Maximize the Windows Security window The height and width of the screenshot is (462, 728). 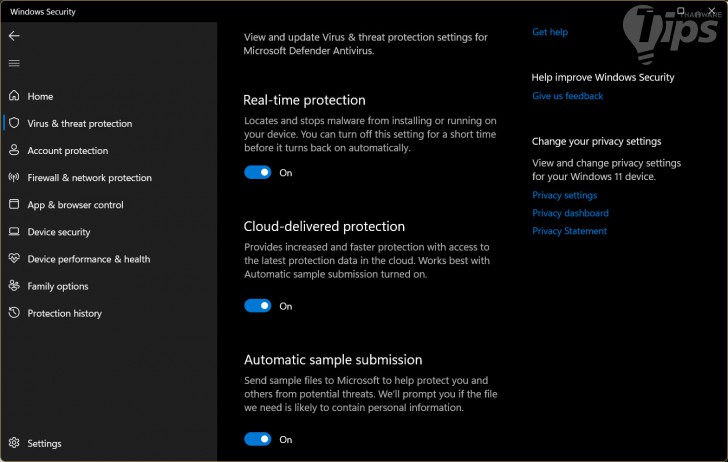(x=681, y=10)
